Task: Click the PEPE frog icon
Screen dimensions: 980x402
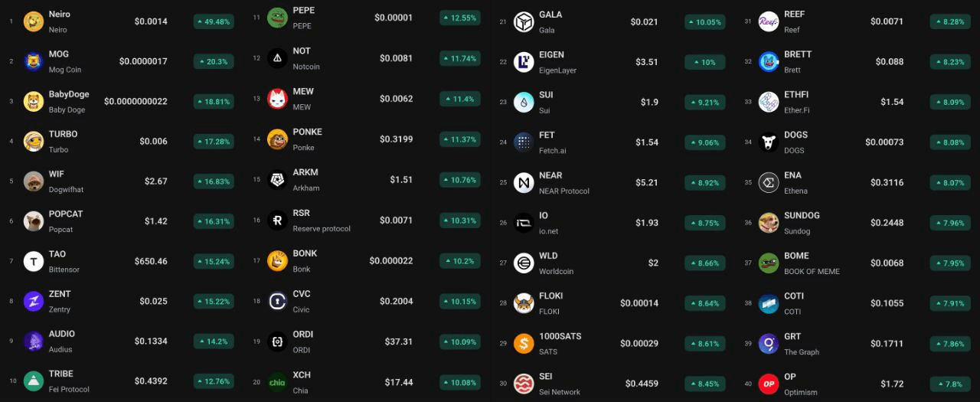Action: pyautogui.click(x=277, y=18)
